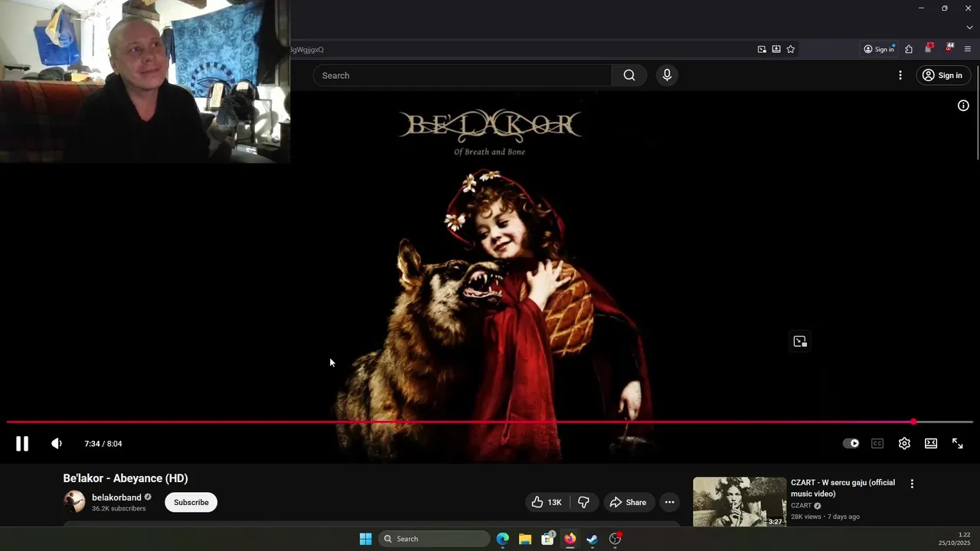Click the 7:34 / 8:04 time display
Viewport: 980px width, 551px height.
(x=103, y=444)
